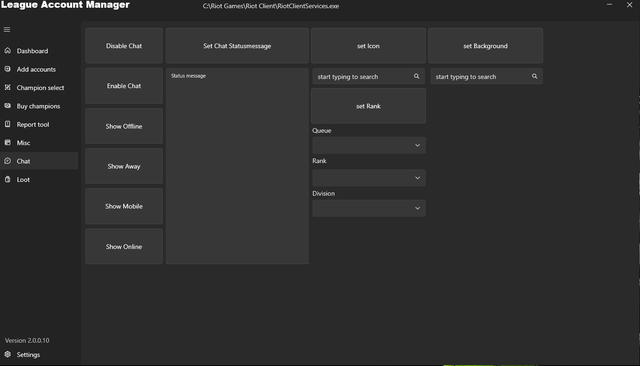Open Champion select section
Screen dimensions: 640x366
coord(39,88)
